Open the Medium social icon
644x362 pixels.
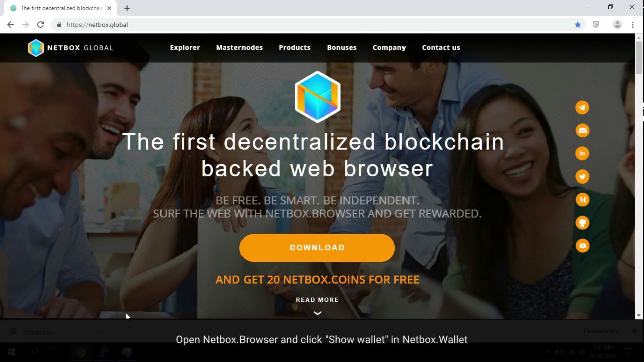582,200
